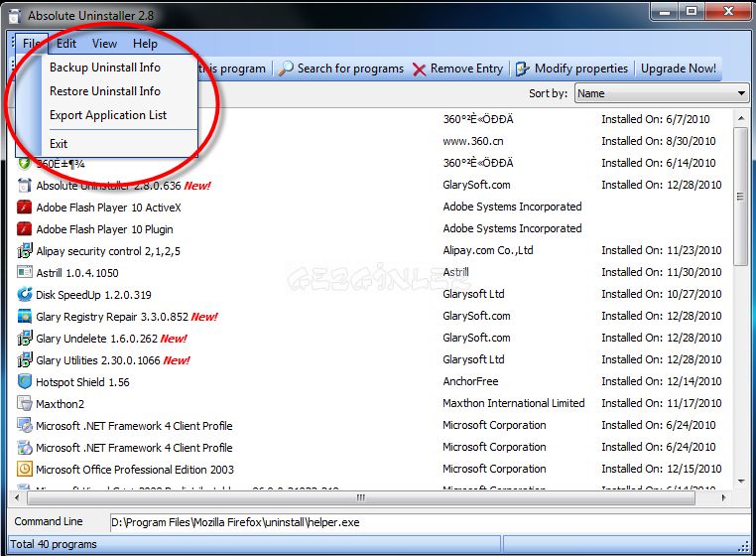Click first .NET Framework 4 Client Profile icon
Screen dimensions: 756x556
[24, 425]
